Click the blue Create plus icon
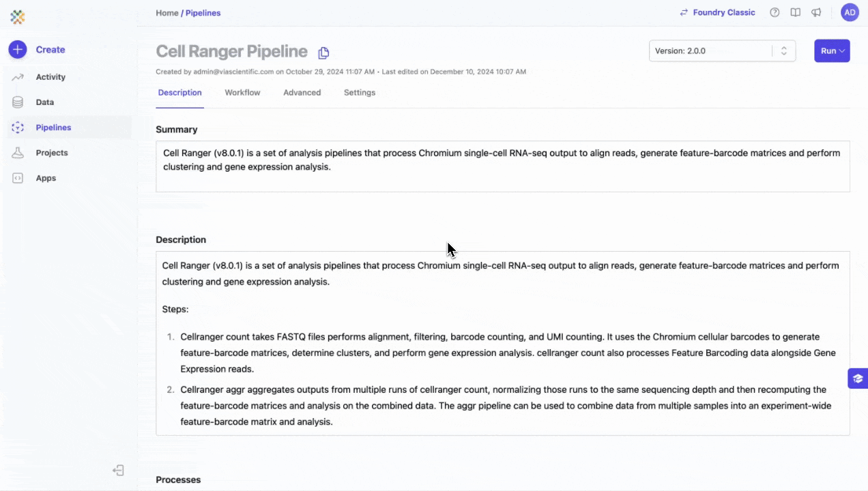Viewport: 868px width, 491px height. [18, 49]
